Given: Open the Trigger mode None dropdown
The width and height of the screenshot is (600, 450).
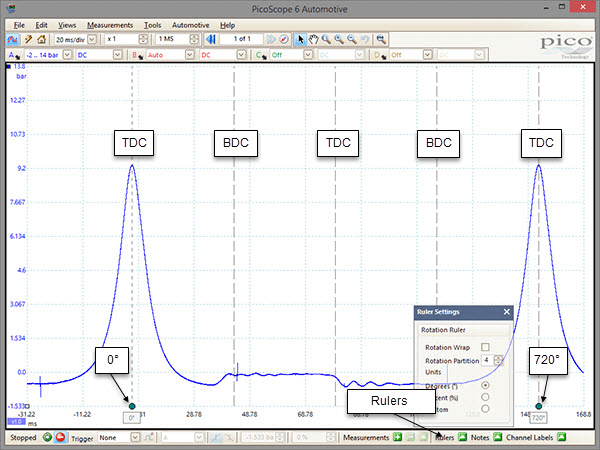Looking at the screenshot, I should click(x=135, y=437).
